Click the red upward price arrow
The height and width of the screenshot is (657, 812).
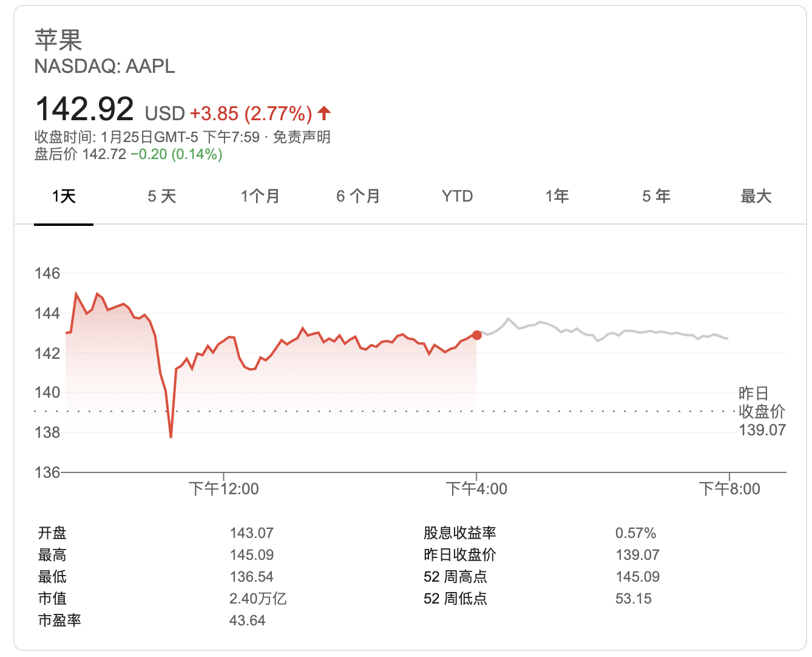click(325, 112)
